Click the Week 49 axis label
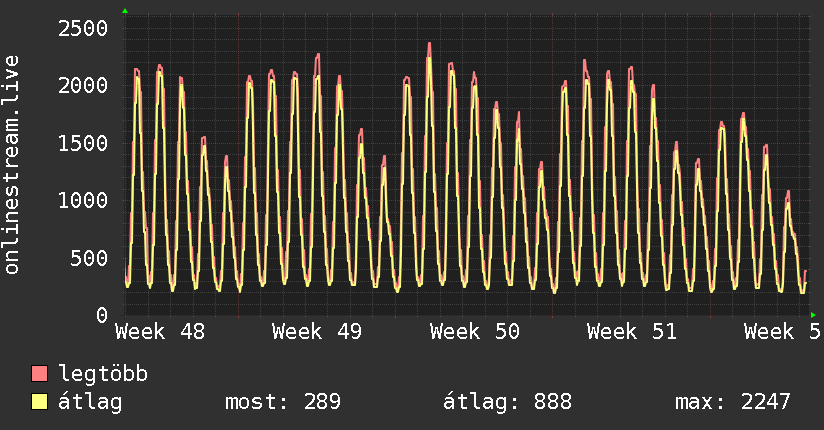This screenshot has height=430, width=824. point(317,332)
